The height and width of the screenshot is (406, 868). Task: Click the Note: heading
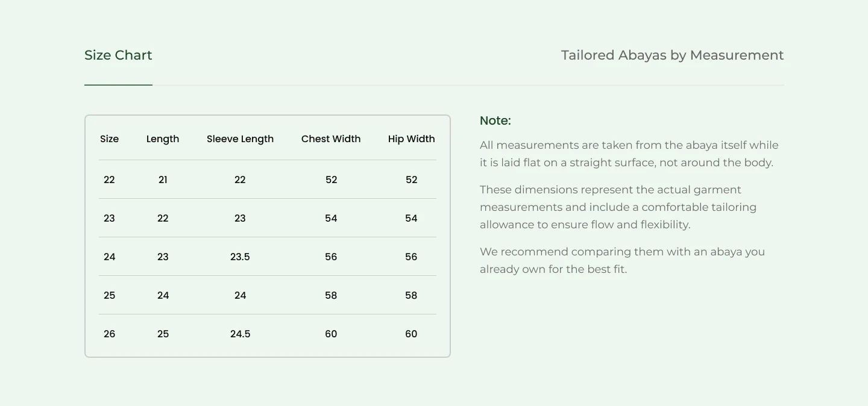(x=495, y=121)
